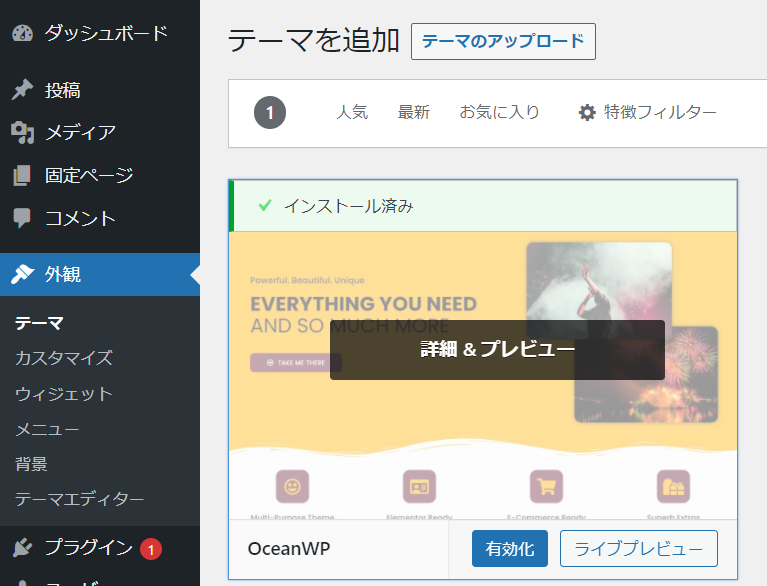The height and width of the screenshot is (586, 767).
Task: Click the OceanWP theme name
Action: [x=289, y=548]
